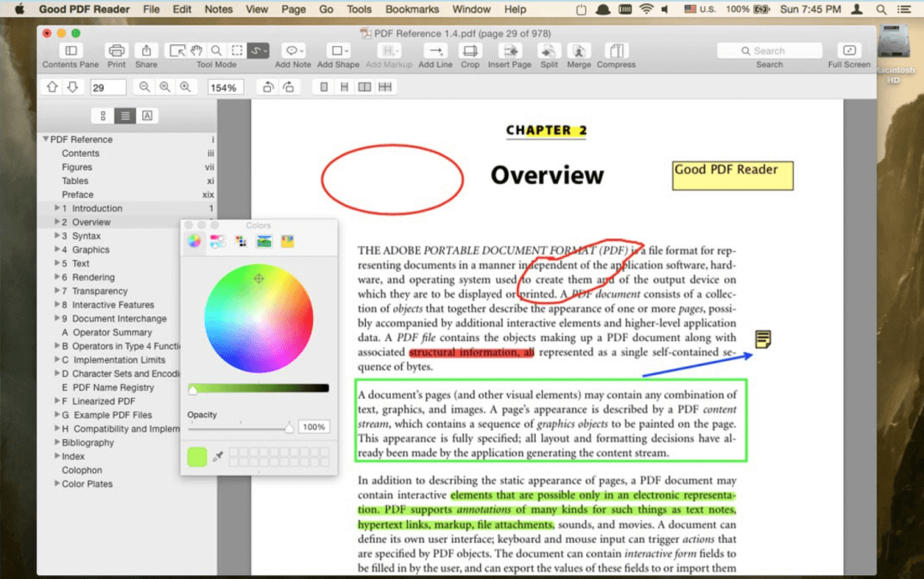Click the Print icon in toolbar
Screen dimensions: 924x579
tap(117, 51)
